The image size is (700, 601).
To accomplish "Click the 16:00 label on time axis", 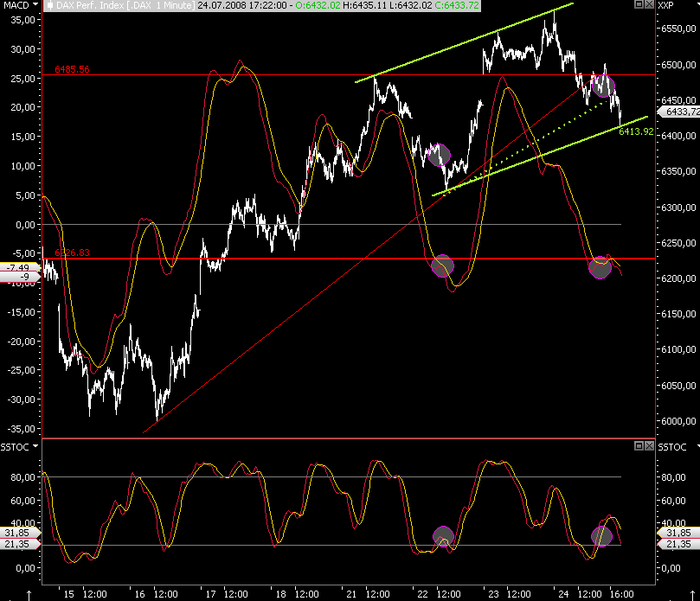I will click(x=622, y=594).
